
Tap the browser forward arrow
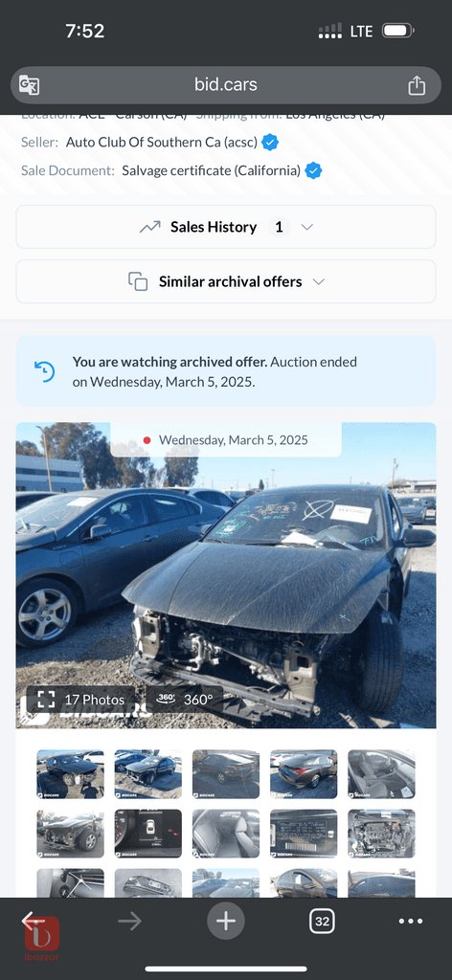click(x=129, y=921)
